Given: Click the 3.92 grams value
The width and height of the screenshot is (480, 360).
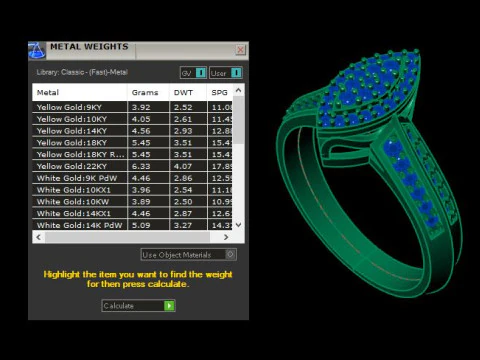Looking at the screenshot, I should click(x=141, y=107).
